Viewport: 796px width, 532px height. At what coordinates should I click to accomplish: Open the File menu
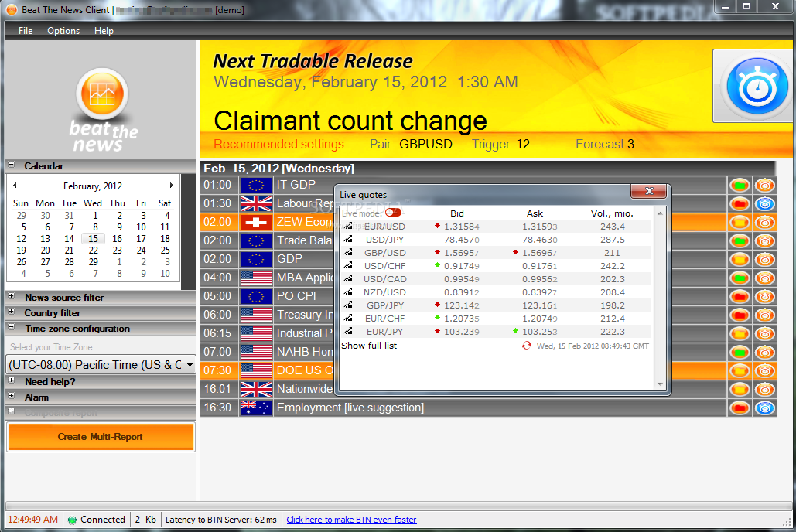click(x=26, y=31)
